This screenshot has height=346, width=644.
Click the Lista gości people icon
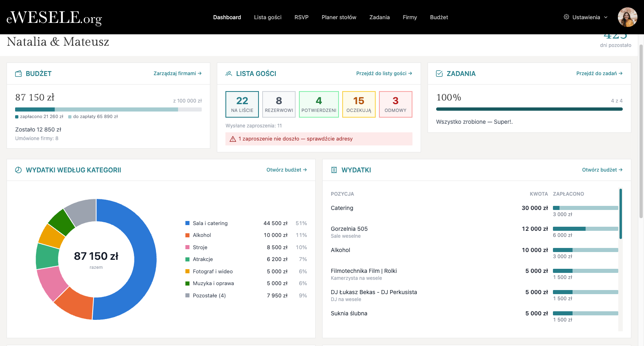click(x=229, y=74)
